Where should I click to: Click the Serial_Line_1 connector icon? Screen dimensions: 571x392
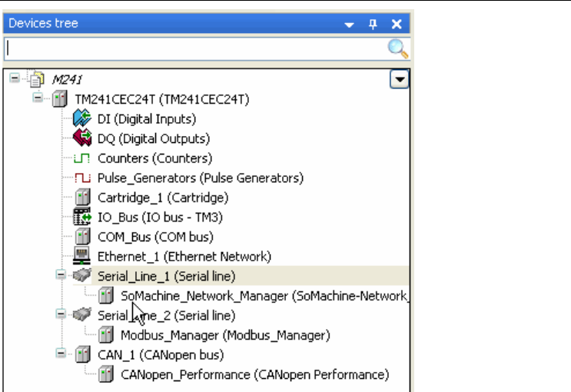[x=82, y=275]
